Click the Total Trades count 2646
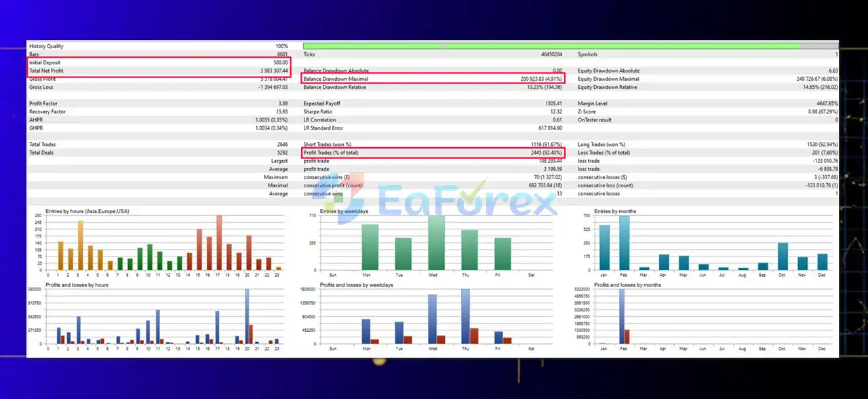 pos(281,145)
